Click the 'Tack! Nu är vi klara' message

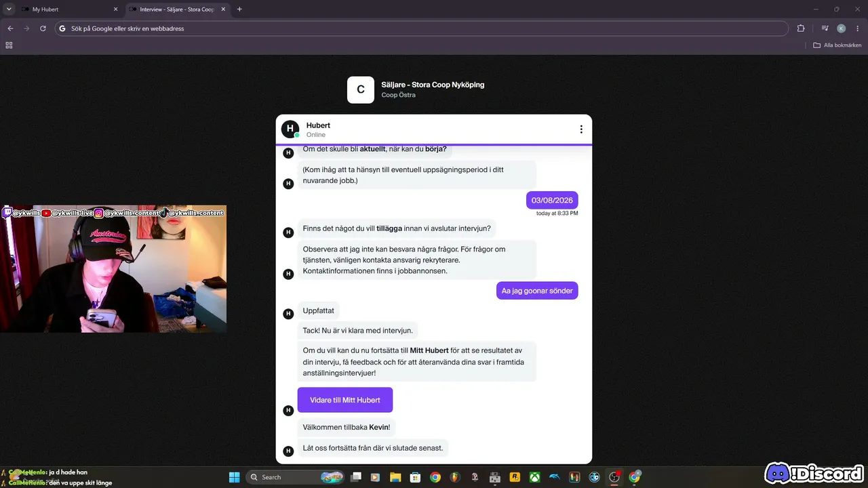coord(357,331)
